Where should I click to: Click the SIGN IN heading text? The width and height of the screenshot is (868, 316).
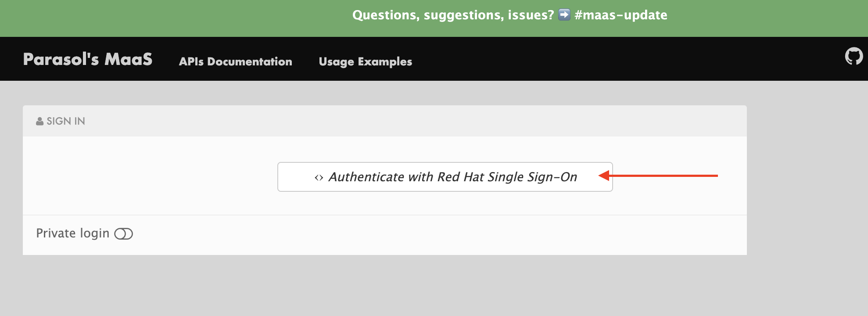click(66, 121)
